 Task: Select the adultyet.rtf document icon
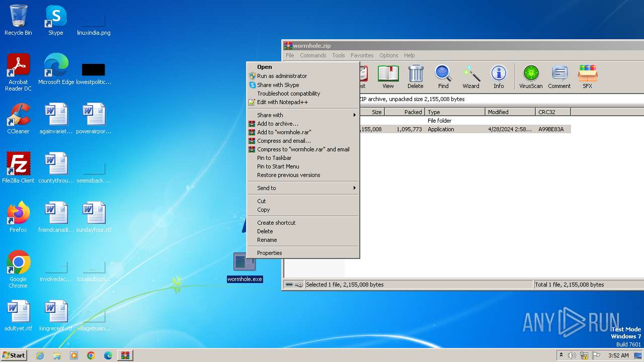coord(18,316)
